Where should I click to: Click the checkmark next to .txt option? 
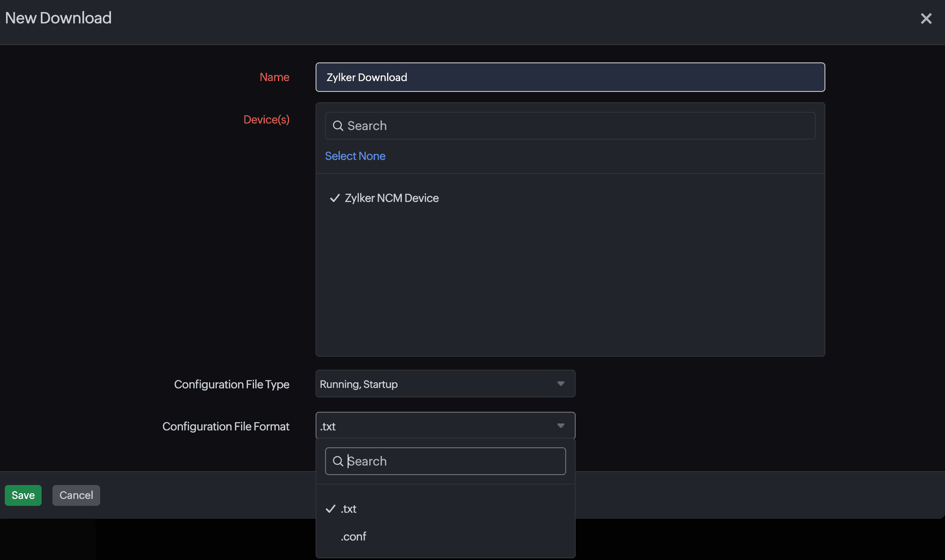(331, 508)
